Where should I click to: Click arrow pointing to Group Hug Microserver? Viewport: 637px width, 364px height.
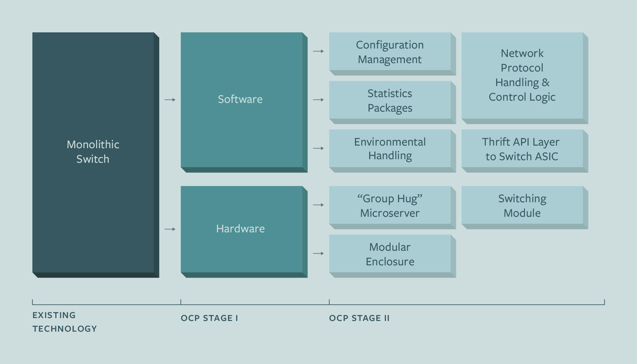click(x=318, y=205)
